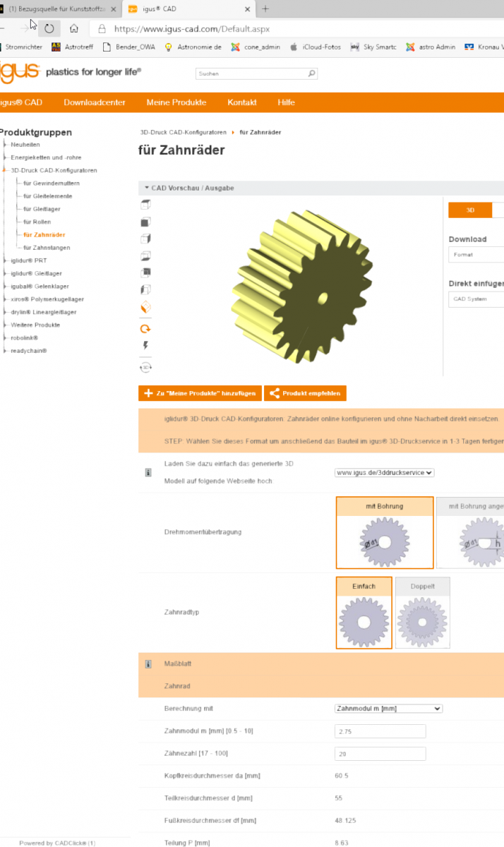Open the Kontakt menu

pyautogui.click(x=242, y=102)
